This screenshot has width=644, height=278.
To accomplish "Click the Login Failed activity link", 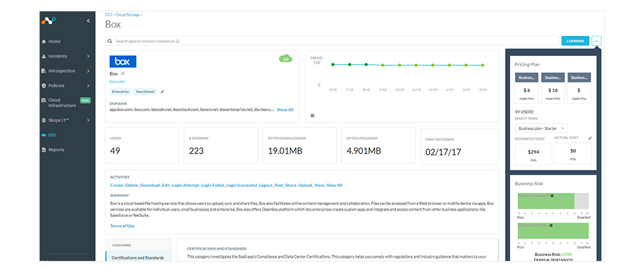I will 213,185.
